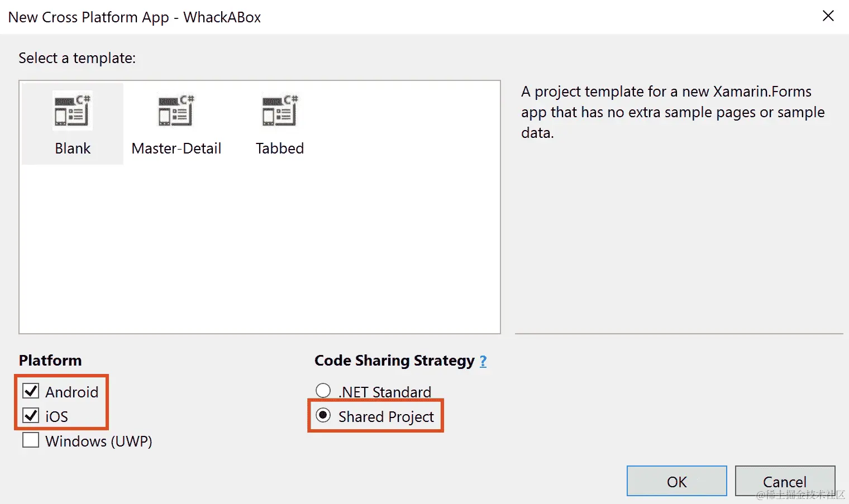Click the 'Master-Detail' template name text
The image size is (849, 504).
tap(177, 148)
